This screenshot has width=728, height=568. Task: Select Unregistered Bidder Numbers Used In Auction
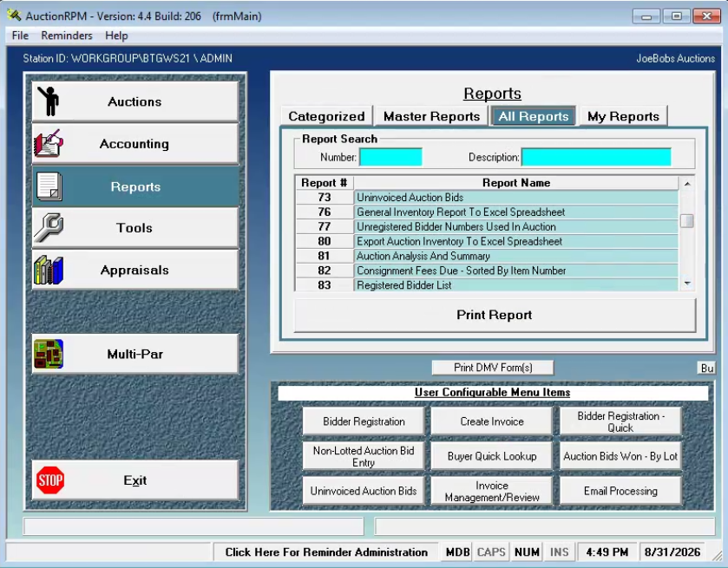click(515, 226)
